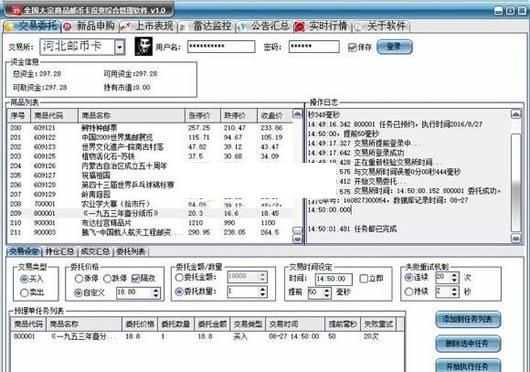This screenshot has width=530, height=372.
Task: Open the 交易委托 tab
Action: 32,26
